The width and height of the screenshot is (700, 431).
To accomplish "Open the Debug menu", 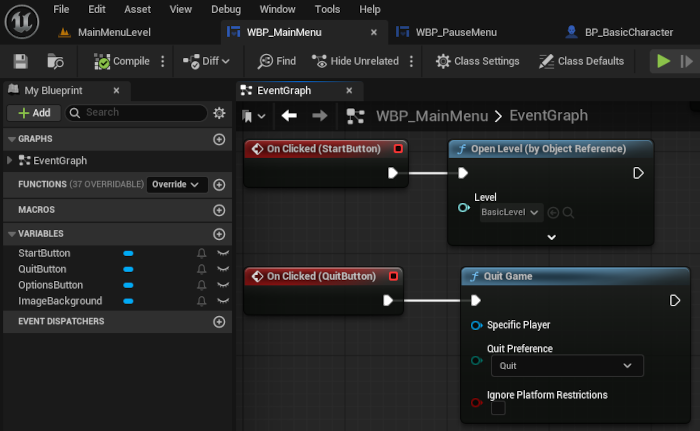I will tap(226, 9).
